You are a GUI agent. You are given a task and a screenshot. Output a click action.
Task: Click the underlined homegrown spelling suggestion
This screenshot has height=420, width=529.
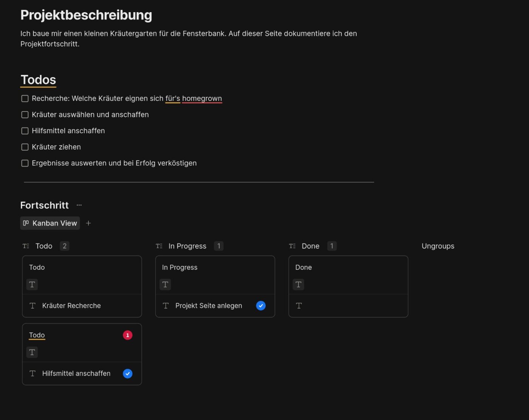[x=202, y=99]
